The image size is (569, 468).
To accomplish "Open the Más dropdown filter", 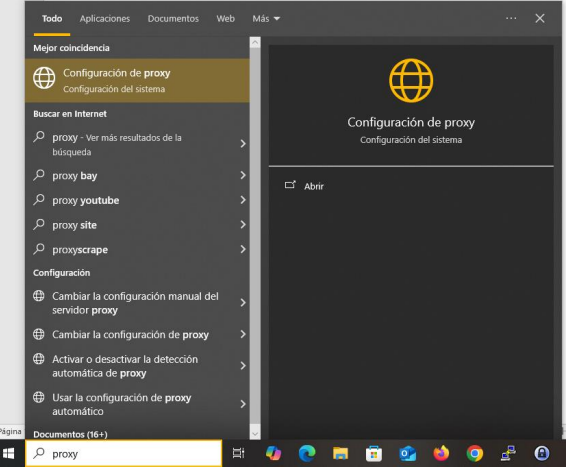I will tap(266, 19).
